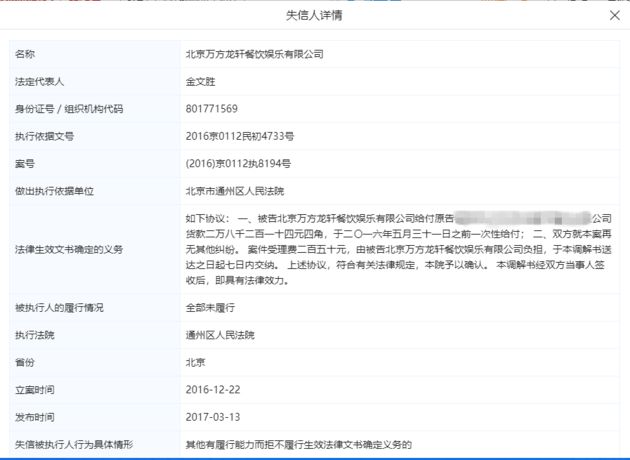The width and height of the screenshot is (630, 460).
Task: Click 2016京0112民初4733号 document number
Action: [x=240, y=136]
